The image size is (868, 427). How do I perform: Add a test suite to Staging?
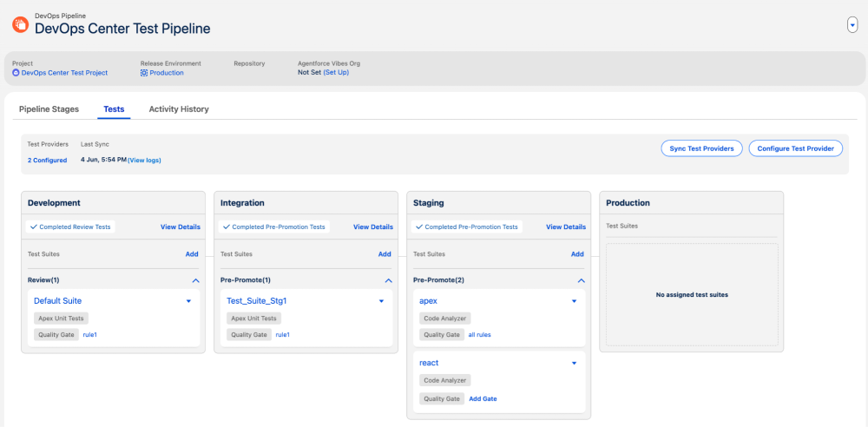[577, 254]
